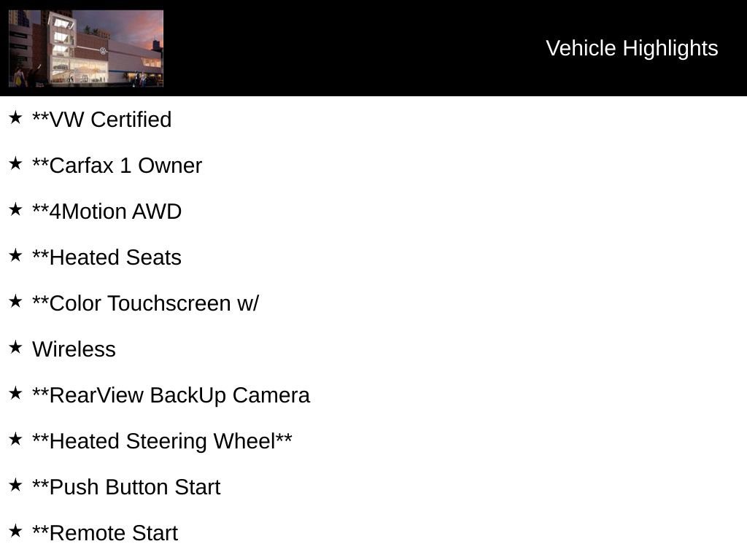Select the star bullet beside Wireless
This screenshot has width=747, height=560.
coord(15,347)
